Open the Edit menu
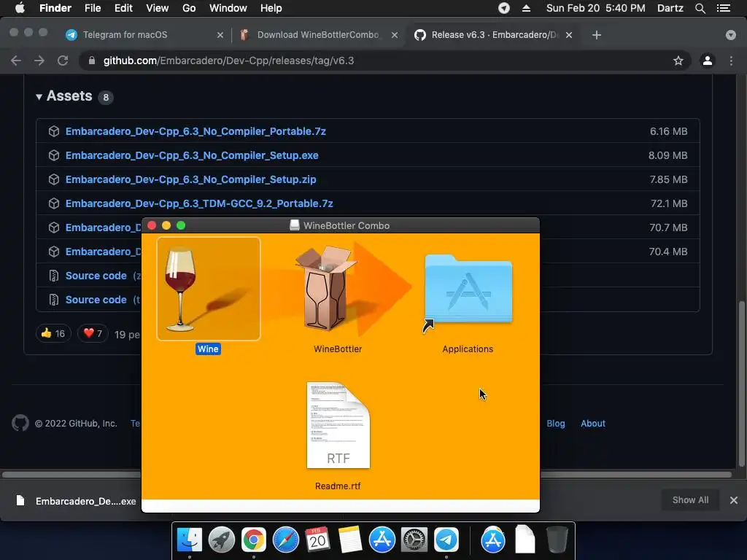Viewport: 747px width, 560px height. (123, 8)
